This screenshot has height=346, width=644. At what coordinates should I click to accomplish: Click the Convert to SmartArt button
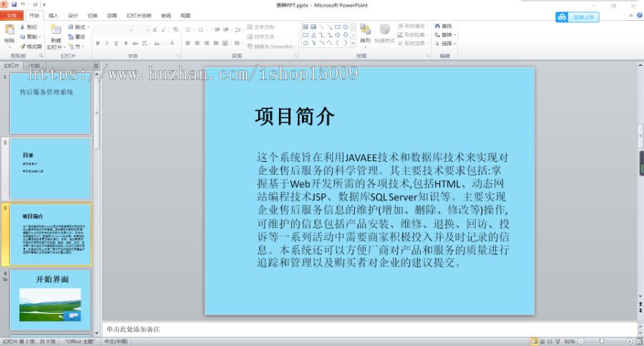point(270,47)
